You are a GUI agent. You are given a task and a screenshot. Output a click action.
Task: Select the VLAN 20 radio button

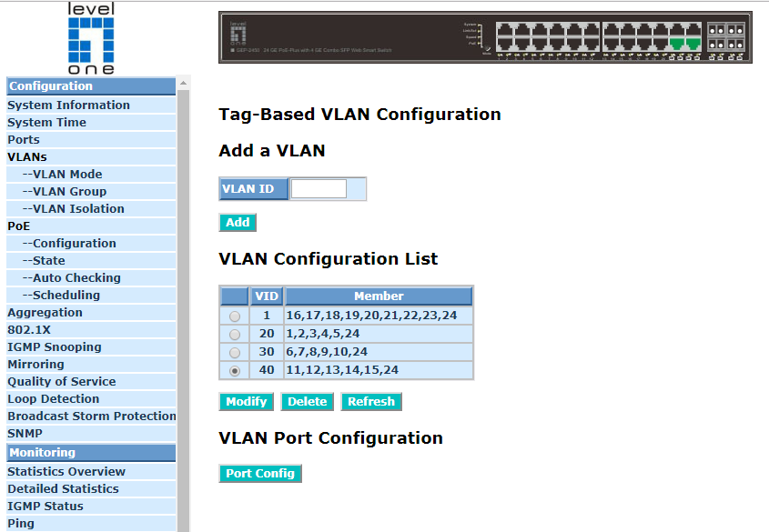point(236,335)
